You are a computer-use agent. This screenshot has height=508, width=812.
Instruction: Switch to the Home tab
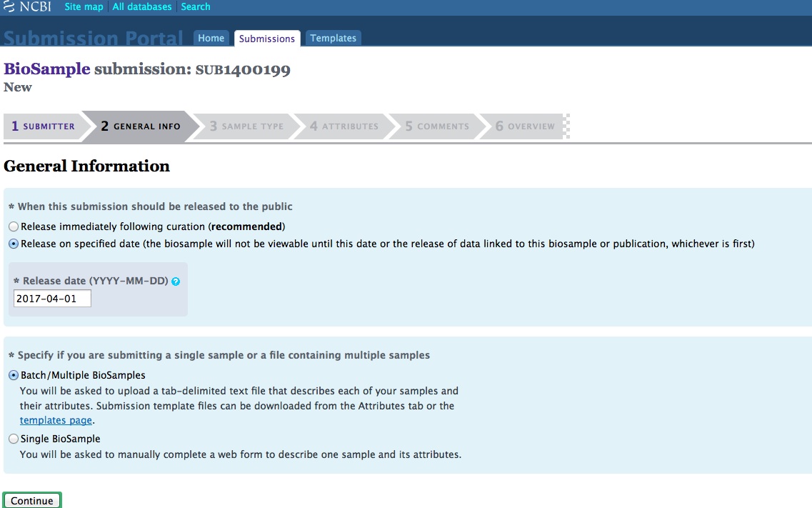pyautogui.click(x=211, y=39)
